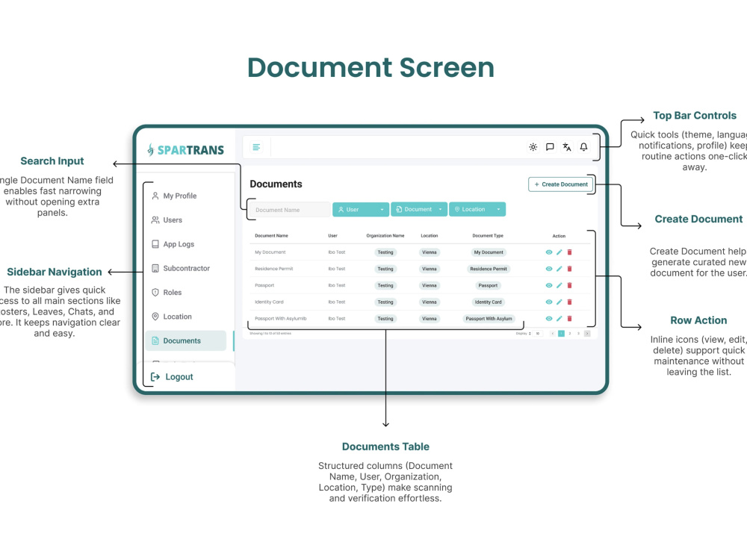Viewport: 747px width, 560px height.
Task: View the Residence Permit row
Action: [x=549, y=269]
